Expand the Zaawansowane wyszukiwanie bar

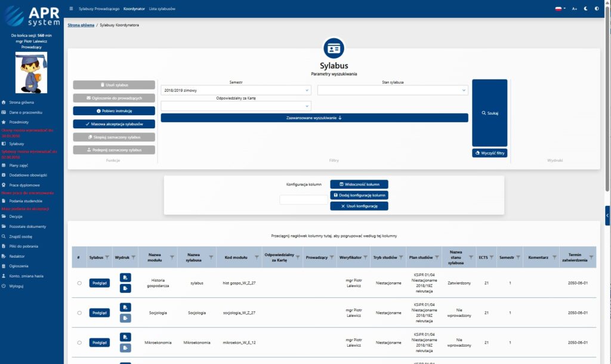314,118
